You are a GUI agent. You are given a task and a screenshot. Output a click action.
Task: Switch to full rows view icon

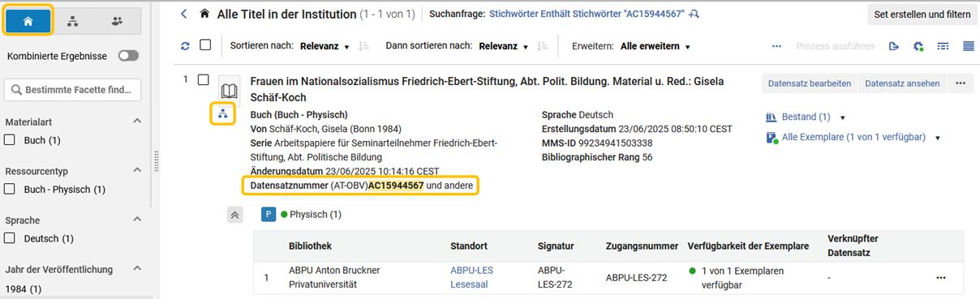[969, 46]
